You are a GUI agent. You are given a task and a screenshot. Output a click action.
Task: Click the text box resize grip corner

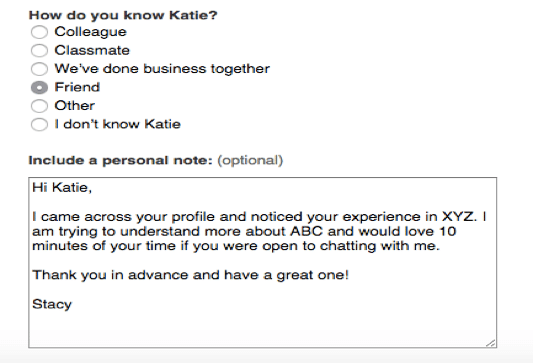[x=491, y=343]
